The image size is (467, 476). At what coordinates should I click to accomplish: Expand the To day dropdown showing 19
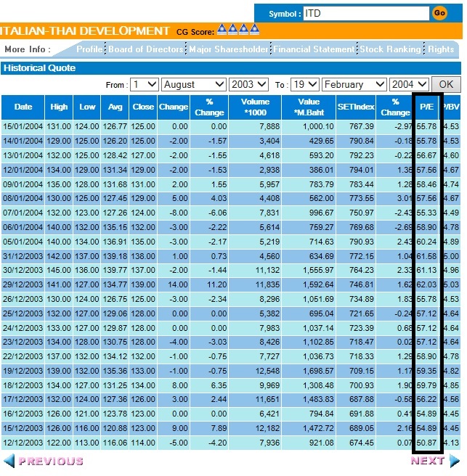tap(305, 84)
